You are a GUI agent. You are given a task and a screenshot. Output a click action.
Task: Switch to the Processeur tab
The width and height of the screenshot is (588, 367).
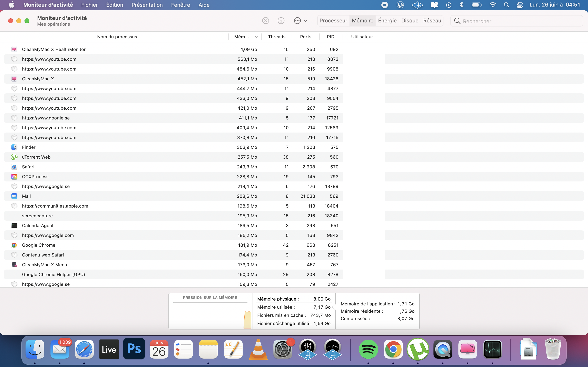(x=333, y=21)
